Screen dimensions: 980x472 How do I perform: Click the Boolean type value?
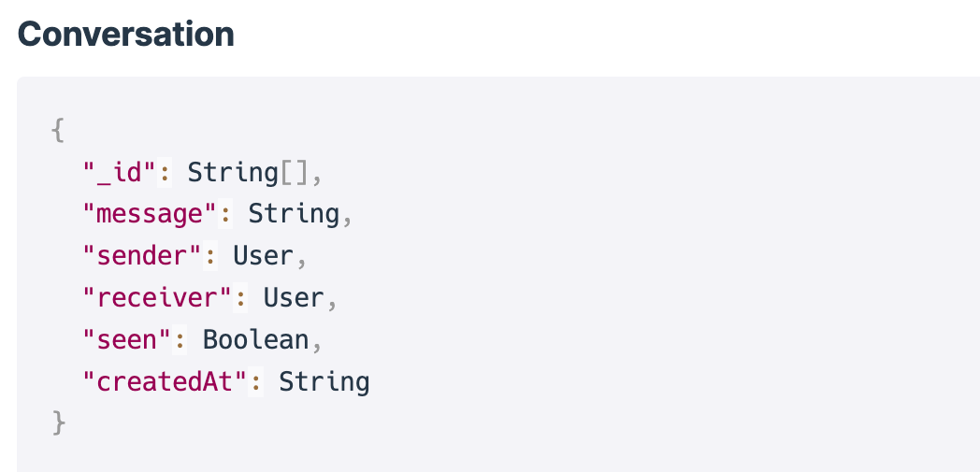pyautogui.click(x=255, y=340)
